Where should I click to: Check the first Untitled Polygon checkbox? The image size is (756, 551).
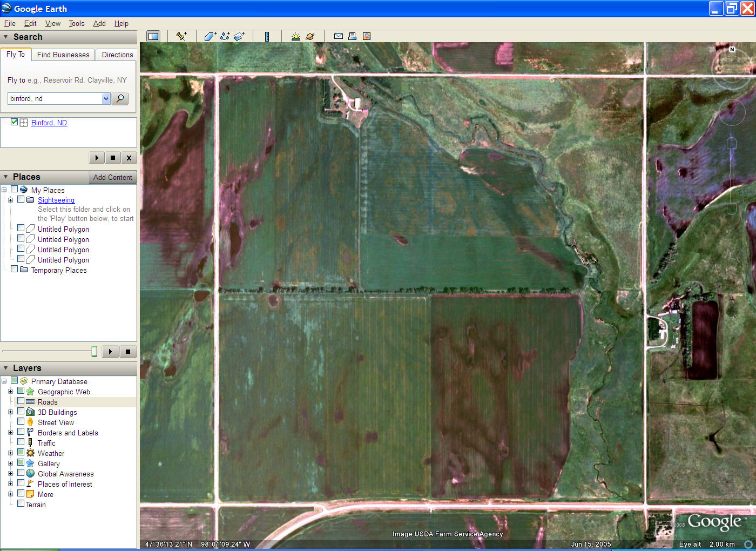[x=21, y=229]
